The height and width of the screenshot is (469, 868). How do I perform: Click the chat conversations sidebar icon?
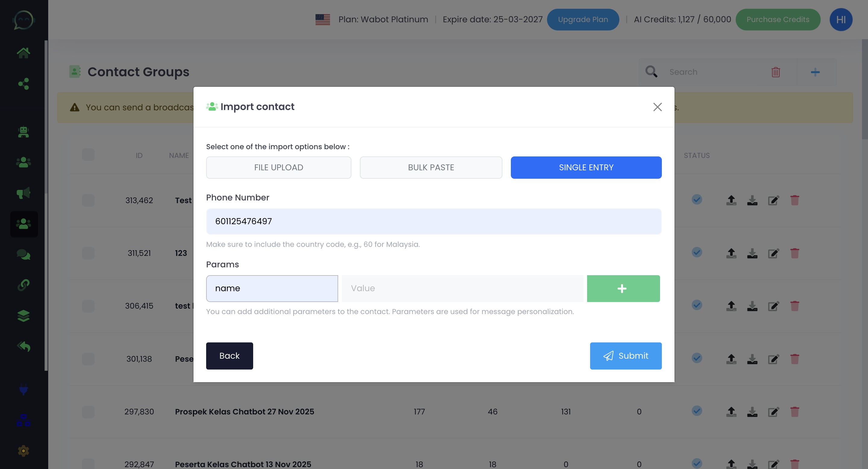pos(23,254)
